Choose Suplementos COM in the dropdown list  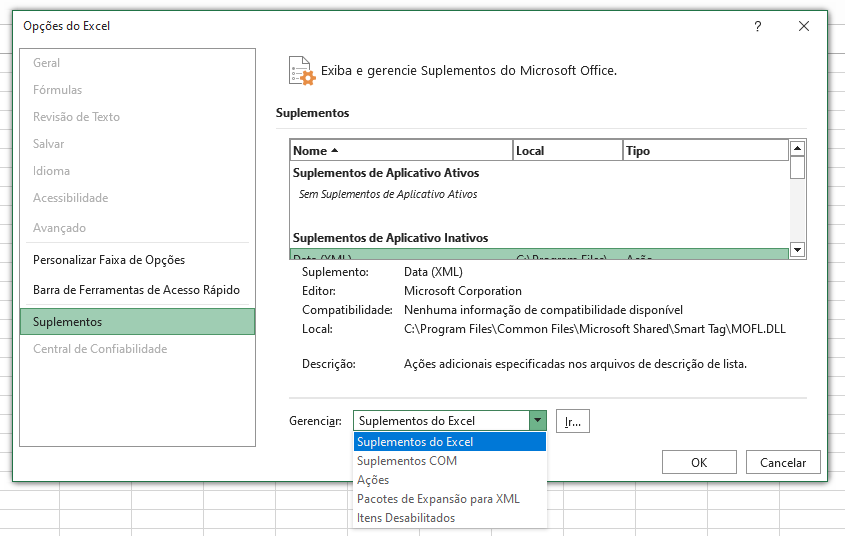(450, 461)
